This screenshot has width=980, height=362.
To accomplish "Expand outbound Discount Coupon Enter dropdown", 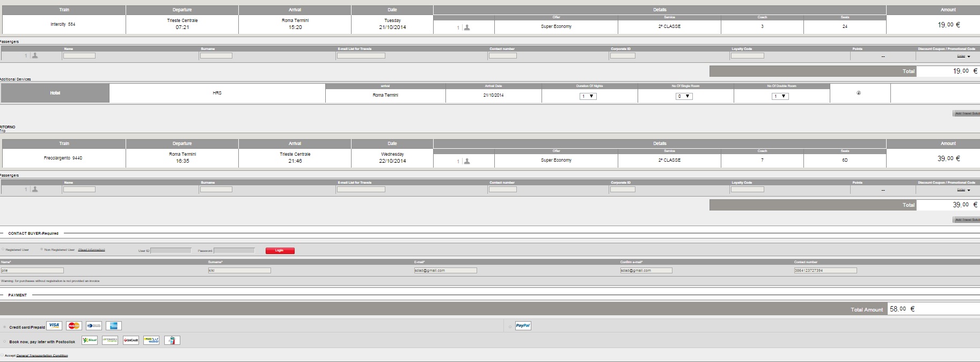I will pos(964,56).
